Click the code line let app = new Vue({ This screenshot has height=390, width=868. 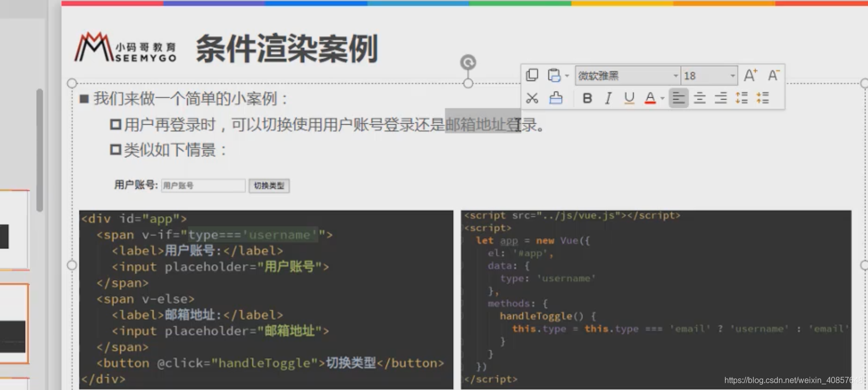[x=533, y=240]
